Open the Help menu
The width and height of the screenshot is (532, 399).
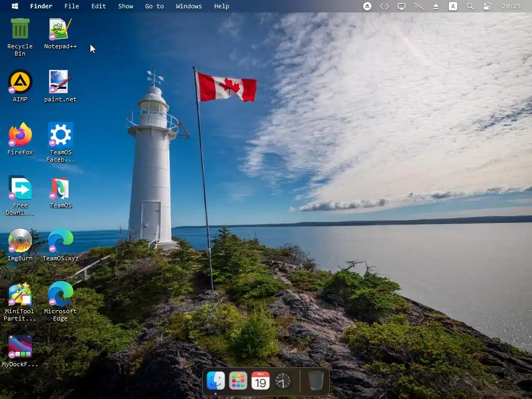[221, 6]
